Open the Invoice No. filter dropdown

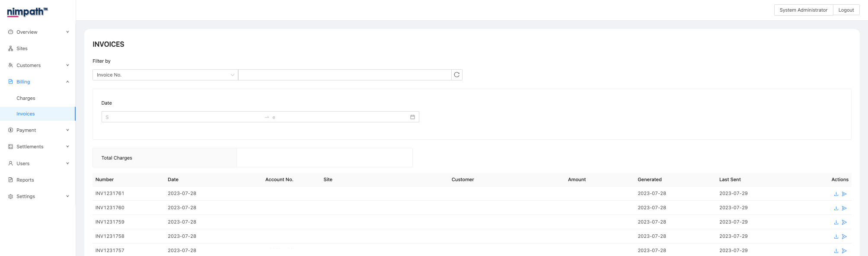[165, 75]
